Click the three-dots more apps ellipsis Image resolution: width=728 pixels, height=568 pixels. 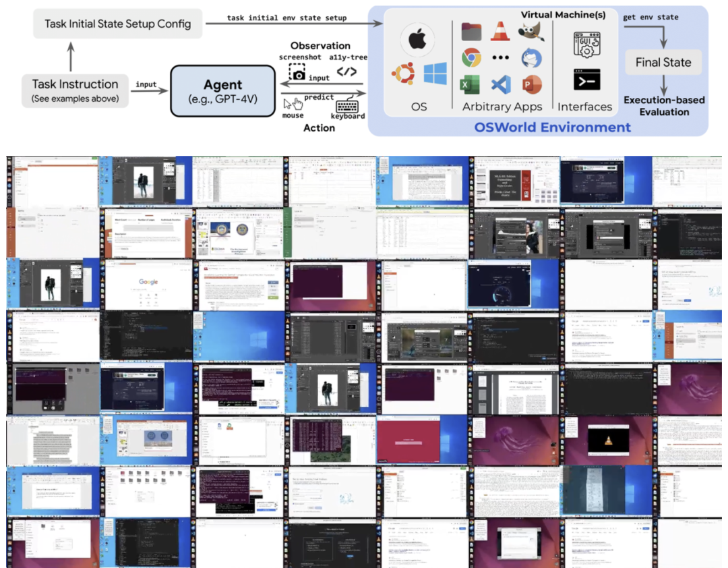pyautogui.click(x=500, y=58)
